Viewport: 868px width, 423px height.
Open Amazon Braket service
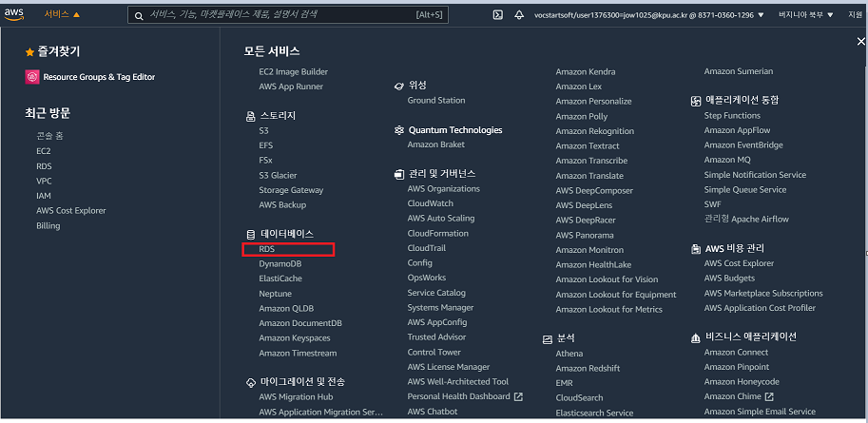point(436,144)
